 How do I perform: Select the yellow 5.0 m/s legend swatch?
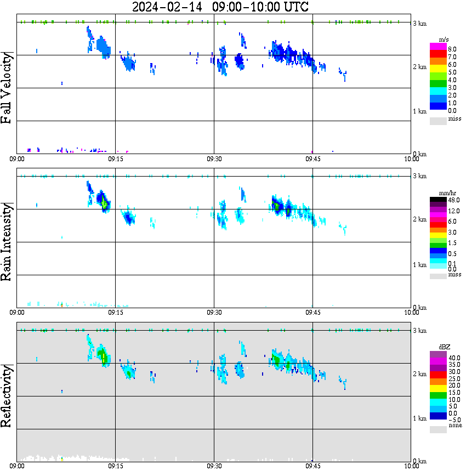[438, 69]
